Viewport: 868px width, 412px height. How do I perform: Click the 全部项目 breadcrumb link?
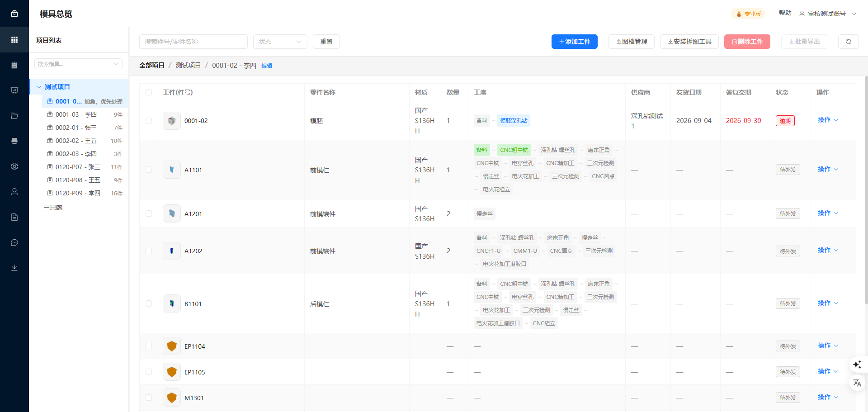(152, 65)
